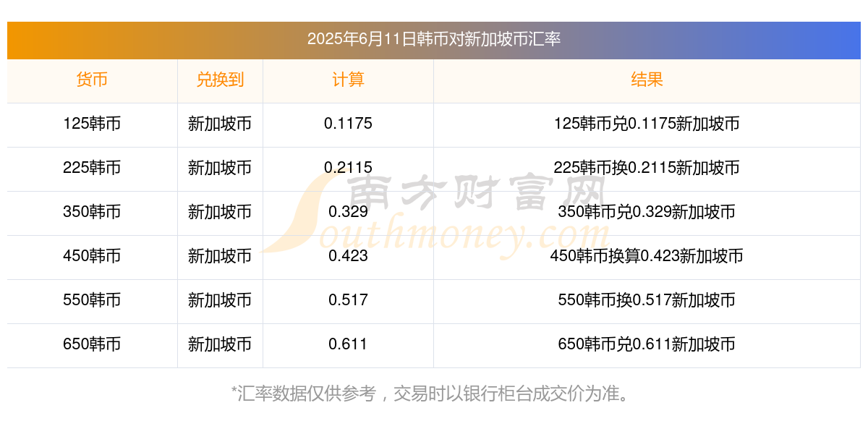Select result 225韩币换0.2115新加坡币
The height and width of the screenshot is (434, 868).
(x=647, y=168)
